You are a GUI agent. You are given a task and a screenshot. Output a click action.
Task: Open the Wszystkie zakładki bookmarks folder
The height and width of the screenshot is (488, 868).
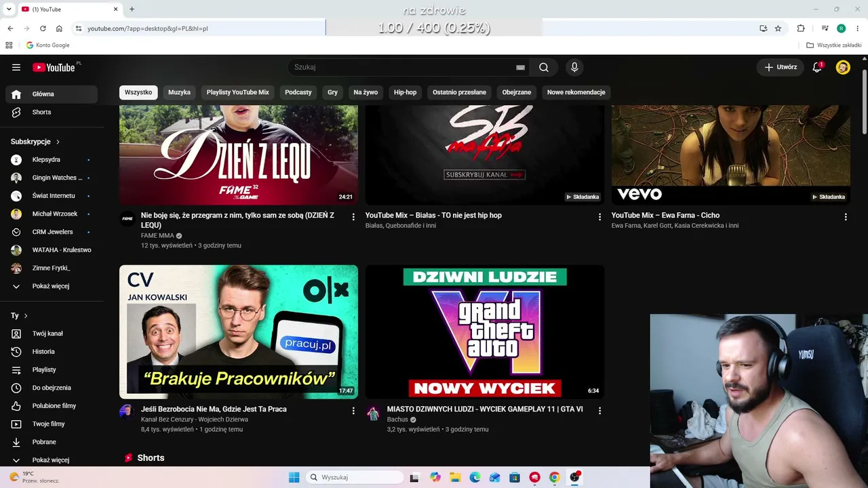tap(834, 45)
